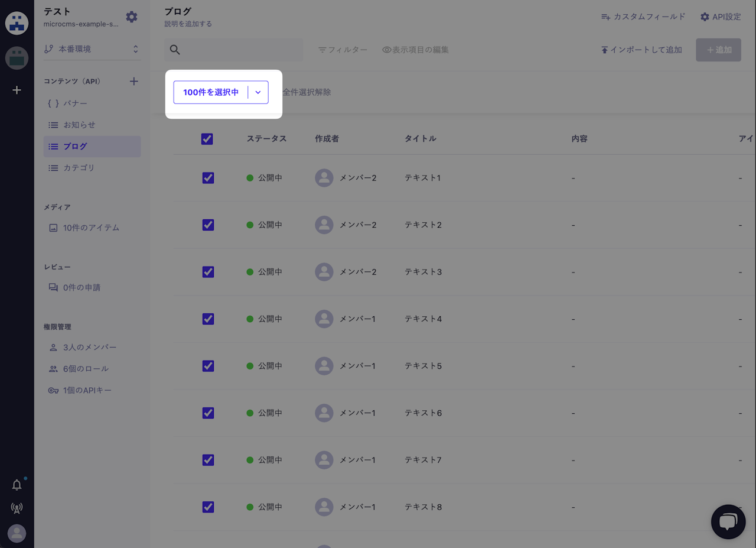Open service settings gear next to テスト
The width and height of the screenshot is (756, 548).
pos(132,17)
